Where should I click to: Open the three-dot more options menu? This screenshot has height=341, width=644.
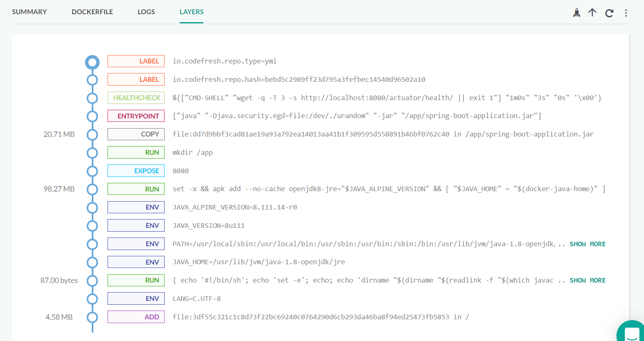(x=626, y=13)
